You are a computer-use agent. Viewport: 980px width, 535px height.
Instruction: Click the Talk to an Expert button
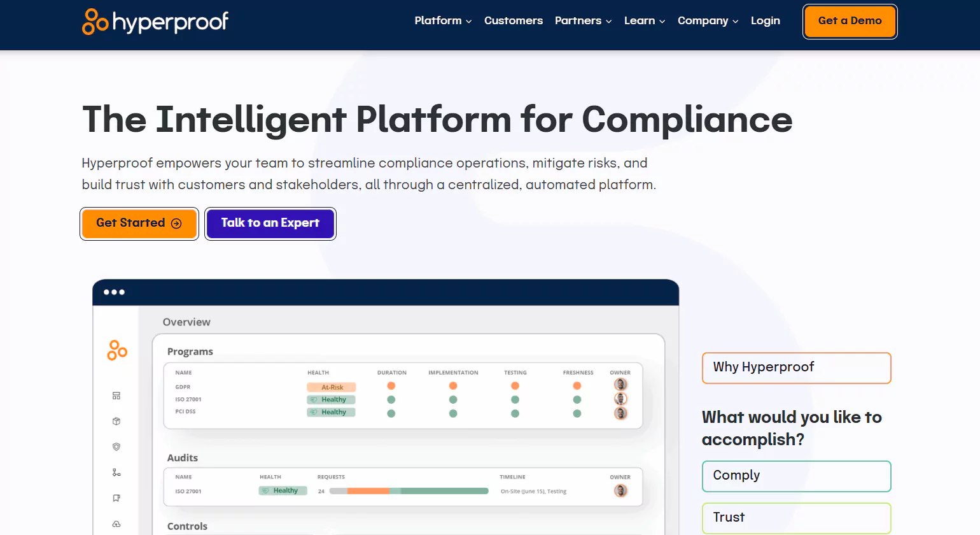pyautogui.click(x=270, y=224)
